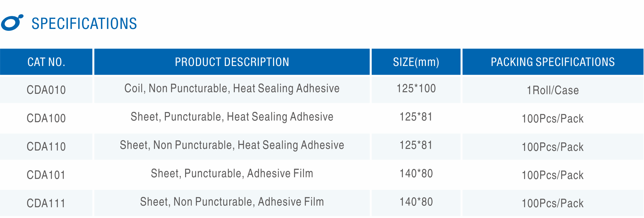Select the PRODUCT DESCRIPTION column header
The width and height of the screenshot is (644, 218).
click(232, 62)
